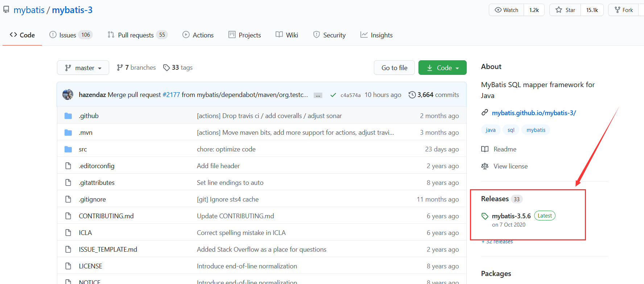The width and height of the screenshot is (644, 284).
Task: Select the java topic tag
Action: point(491,130)
